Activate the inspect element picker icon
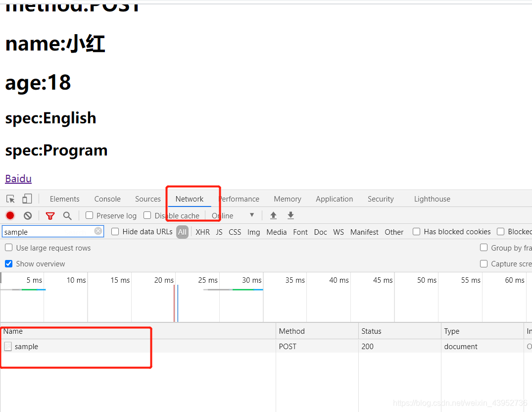 [x=10, y=199]
